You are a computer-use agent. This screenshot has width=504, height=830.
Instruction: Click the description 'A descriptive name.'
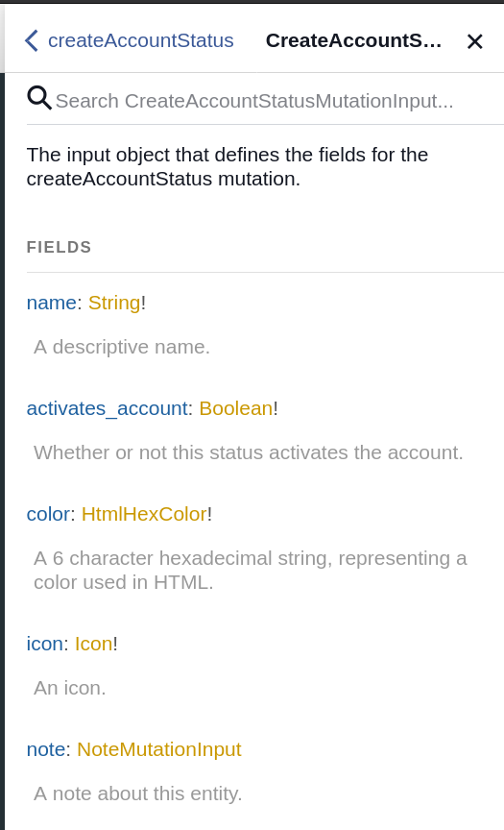click(122, 347)
